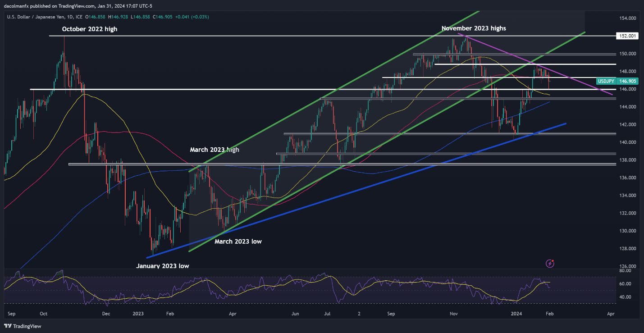Click the Nov label on the time axis

455,313
